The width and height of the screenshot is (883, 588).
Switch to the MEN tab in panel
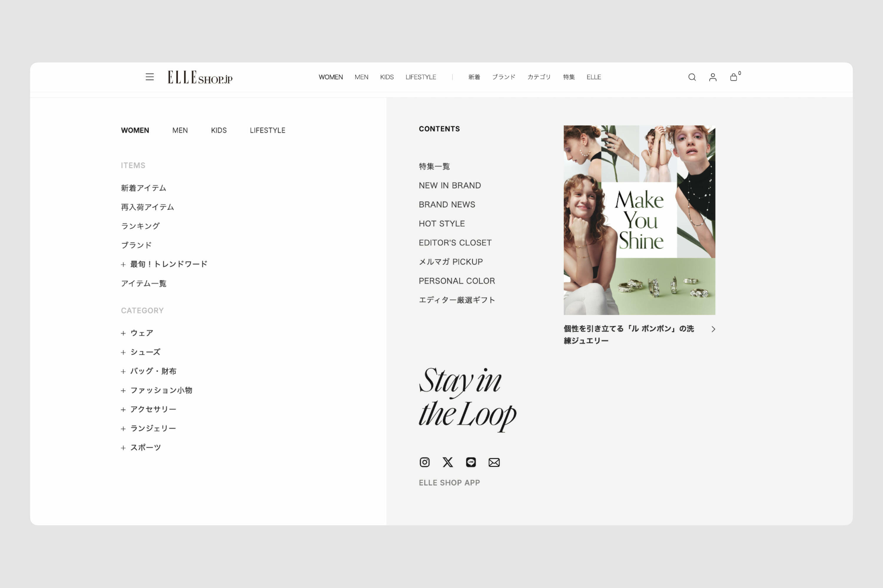tap(180, 130)
